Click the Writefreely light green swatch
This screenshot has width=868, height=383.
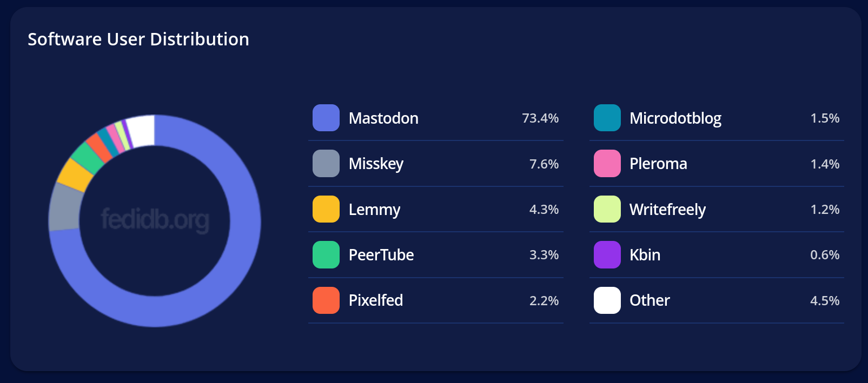607,209
